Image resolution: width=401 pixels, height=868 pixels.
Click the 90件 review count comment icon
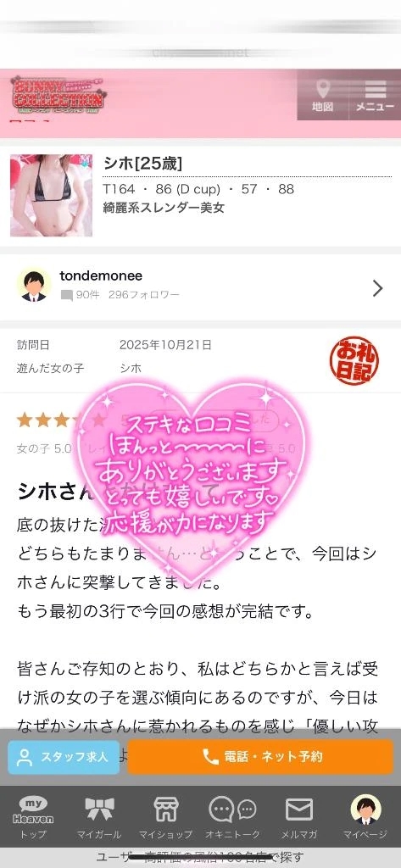66,295
